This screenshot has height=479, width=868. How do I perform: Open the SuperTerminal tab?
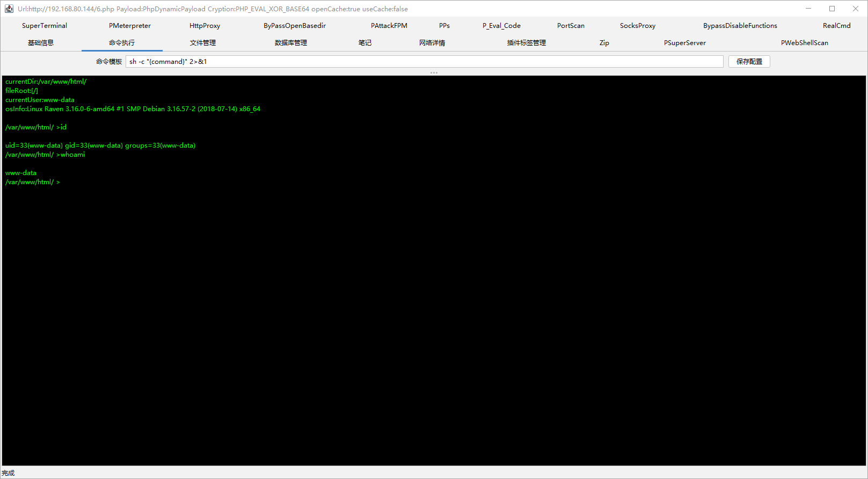pyautogui.click(x=45, y=26)
